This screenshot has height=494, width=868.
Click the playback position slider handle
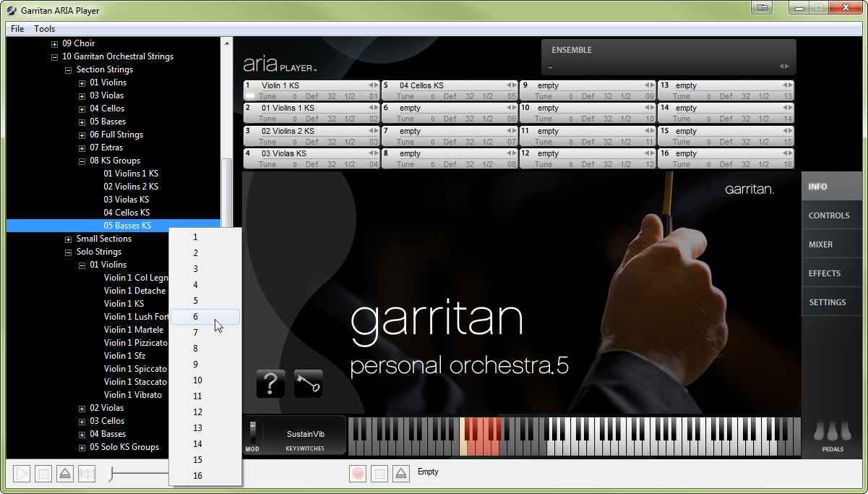(110, 474)
